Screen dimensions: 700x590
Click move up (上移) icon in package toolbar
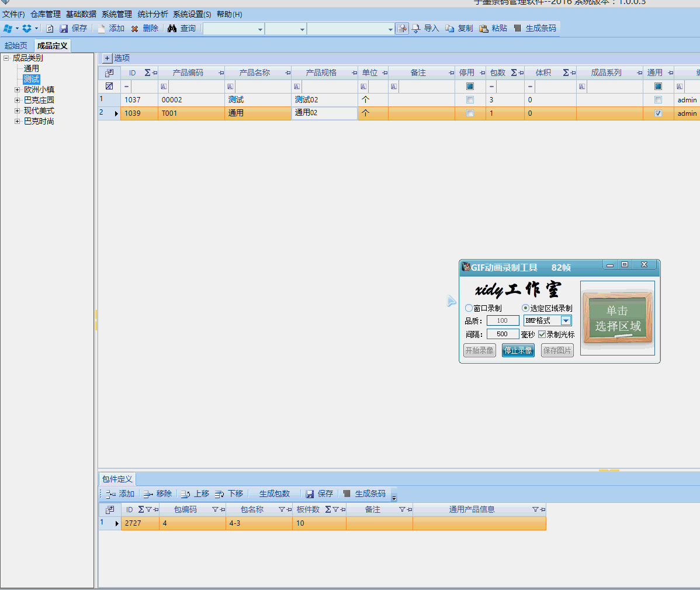point(185,494)
